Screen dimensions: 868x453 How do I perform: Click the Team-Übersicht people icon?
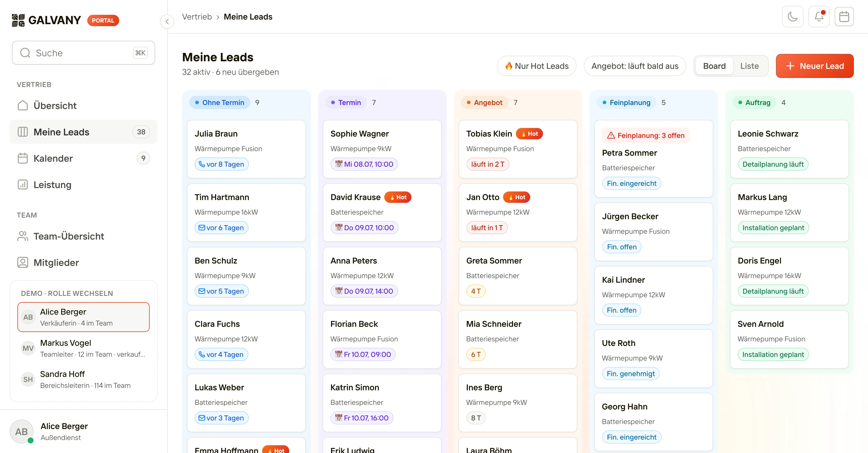tap(23, 236)
